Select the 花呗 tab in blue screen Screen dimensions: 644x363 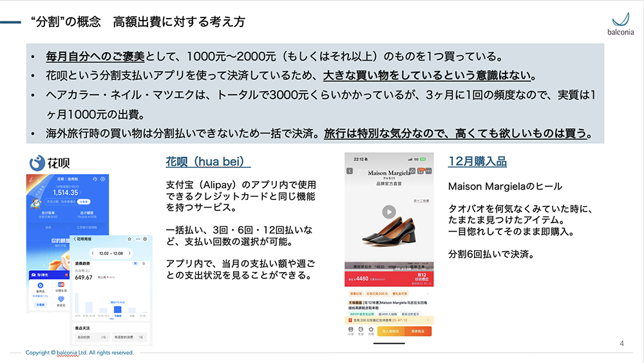pos(48,228)
